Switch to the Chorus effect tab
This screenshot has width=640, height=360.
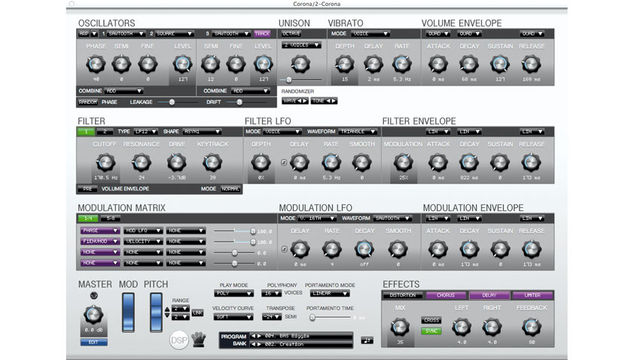pyautogui.click(x=446, y=295)
